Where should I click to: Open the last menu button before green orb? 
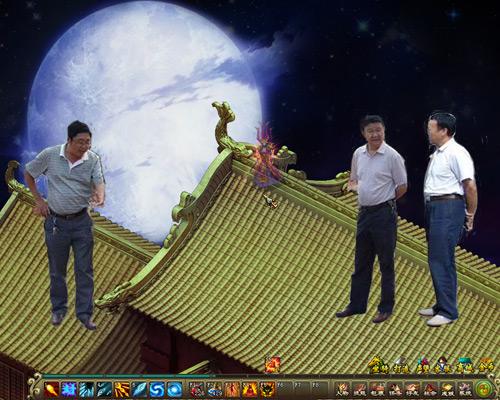pos(465,389)
